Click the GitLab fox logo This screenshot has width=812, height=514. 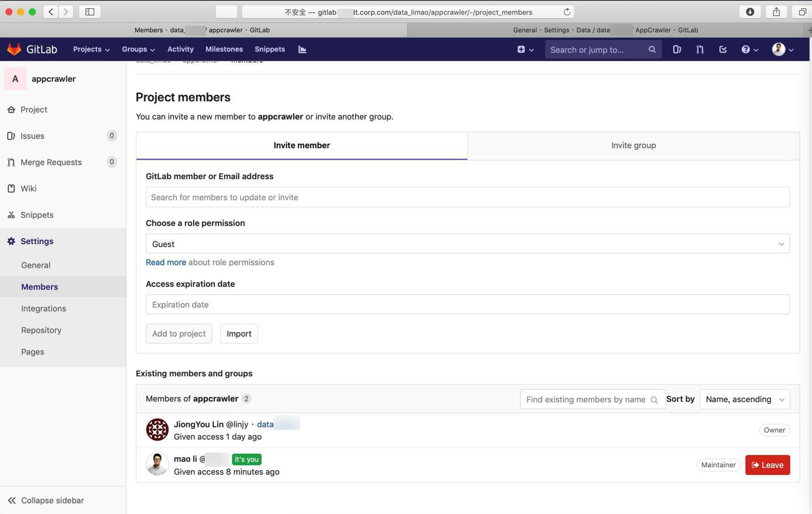(x=14, y=49)
